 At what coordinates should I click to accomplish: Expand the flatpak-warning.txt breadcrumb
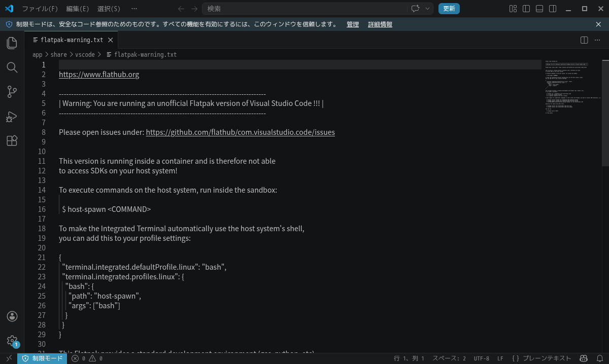point(145,54)
